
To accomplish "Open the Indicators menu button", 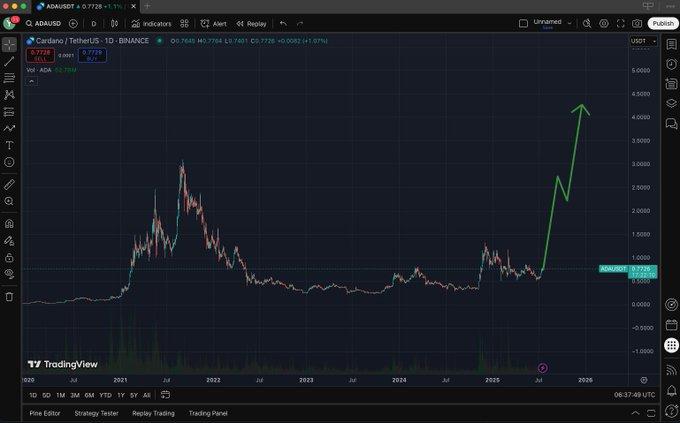I will [x=152, y=23].
